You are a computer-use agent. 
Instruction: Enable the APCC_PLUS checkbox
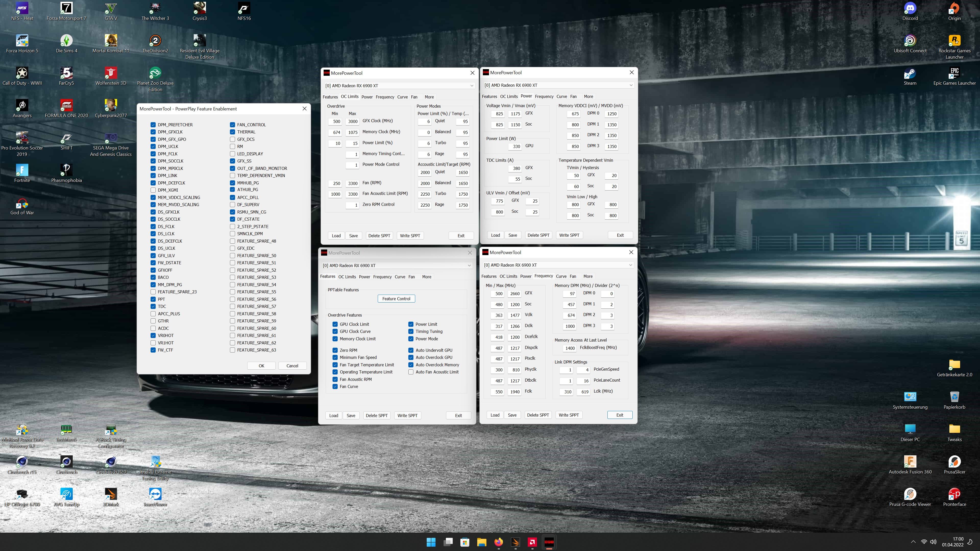153,314
